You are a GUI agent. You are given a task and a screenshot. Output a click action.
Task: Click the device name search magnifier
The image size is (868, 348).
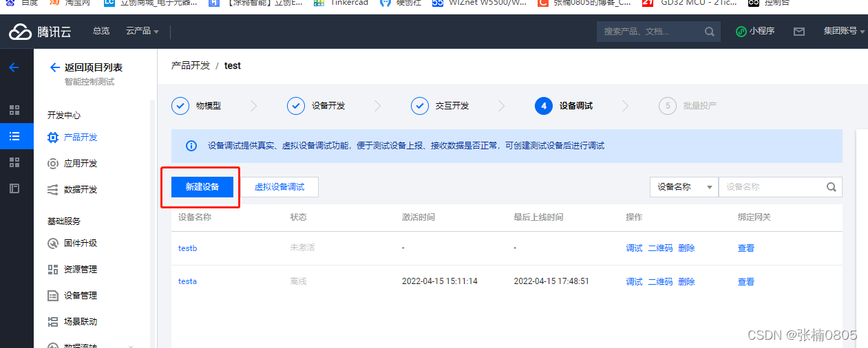pyautogui.click(x=831, y=187)
